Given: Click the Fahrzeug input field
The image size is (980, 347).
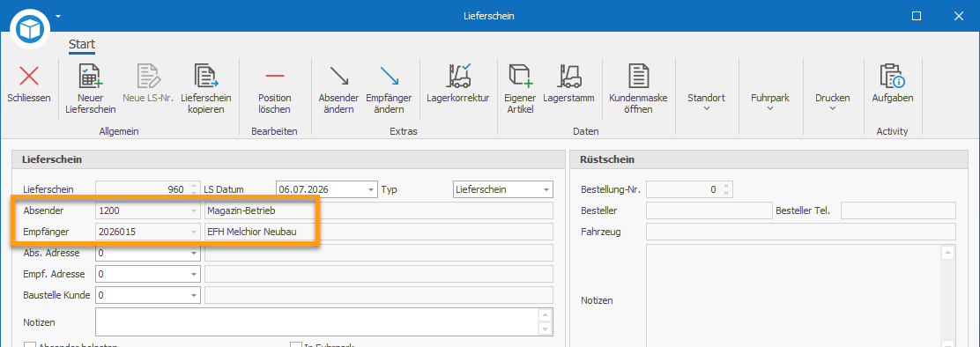Looking at the screenshot, I should [x=800, y=233].
